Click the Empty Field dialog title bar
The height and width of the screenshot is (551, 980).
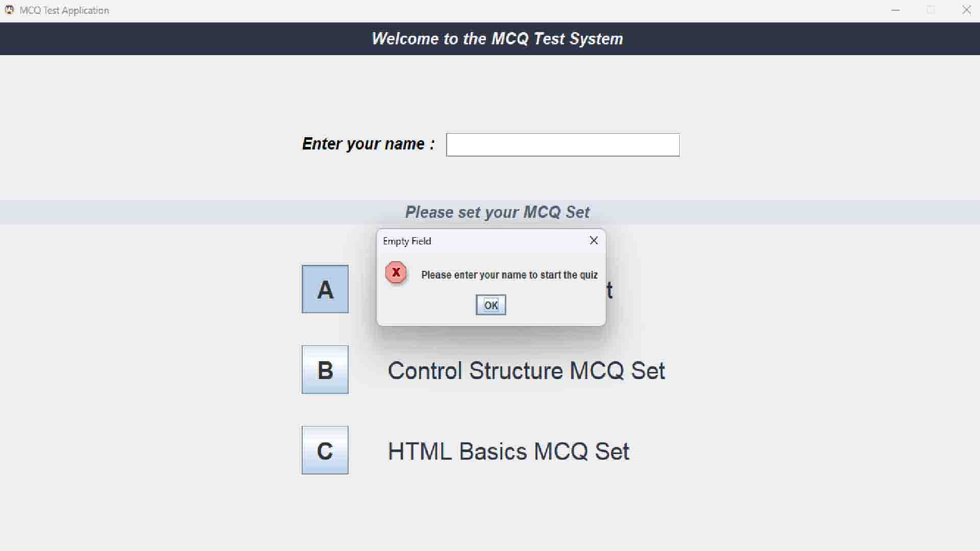click(485, 241)
